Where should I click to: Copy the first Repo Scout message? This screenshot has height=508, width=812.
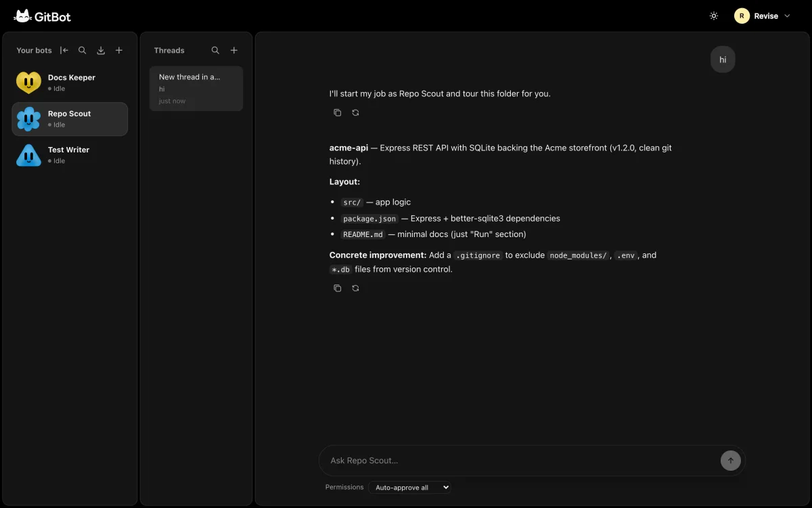(x=337, y=112)
